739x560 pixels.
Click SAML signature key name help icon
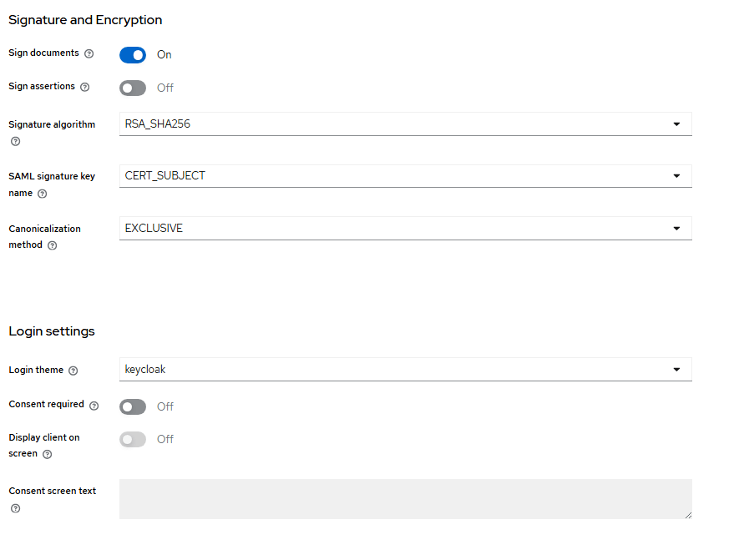[42, 194]
